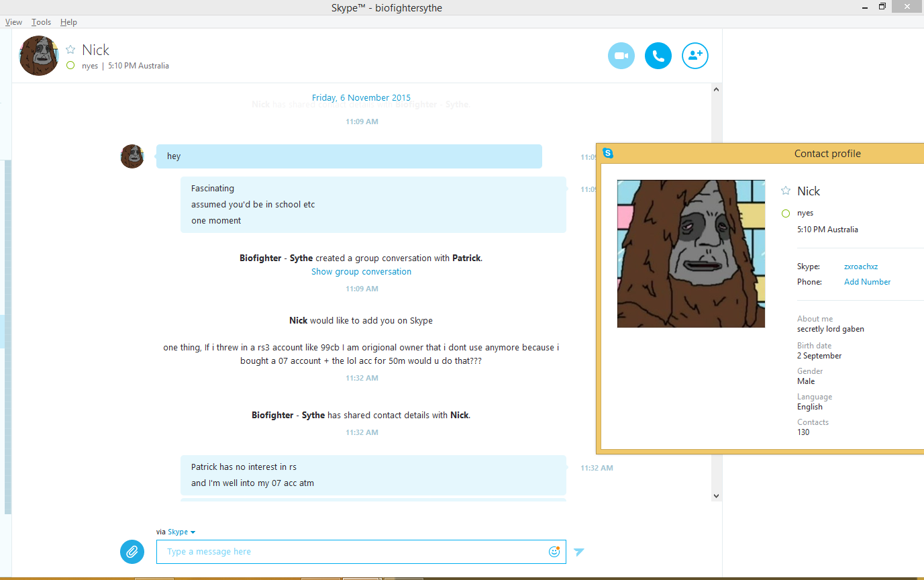
Task: Select the 'hey' message bubble
Action: coord(349,156)
